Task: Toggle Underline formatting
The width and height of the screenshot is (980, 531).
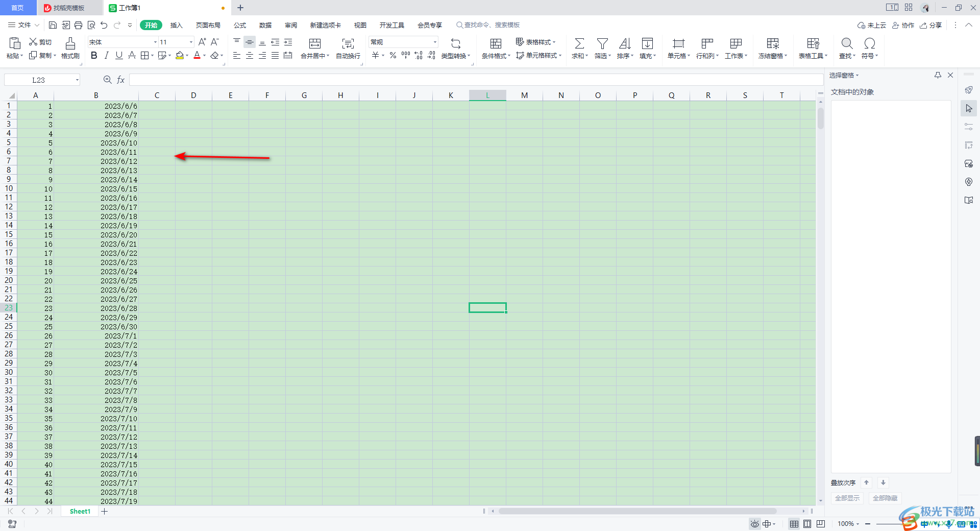Action: point(119,55)
